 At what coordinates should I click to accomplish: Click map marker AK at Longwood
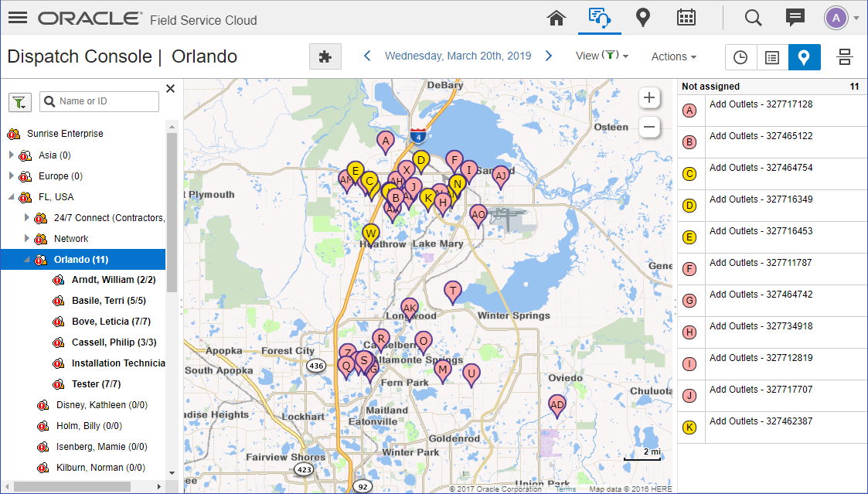tap(410, 309)
